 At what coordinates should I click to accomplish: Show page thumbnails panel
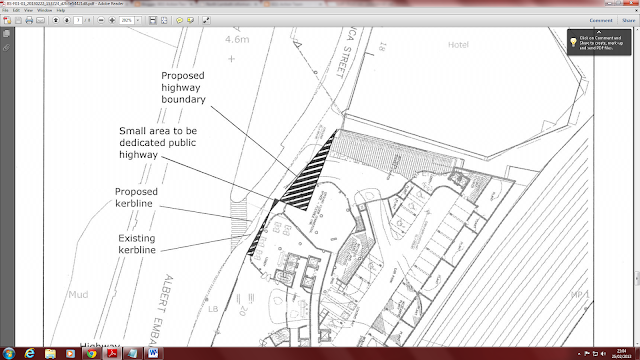click(x=7, y=34)
